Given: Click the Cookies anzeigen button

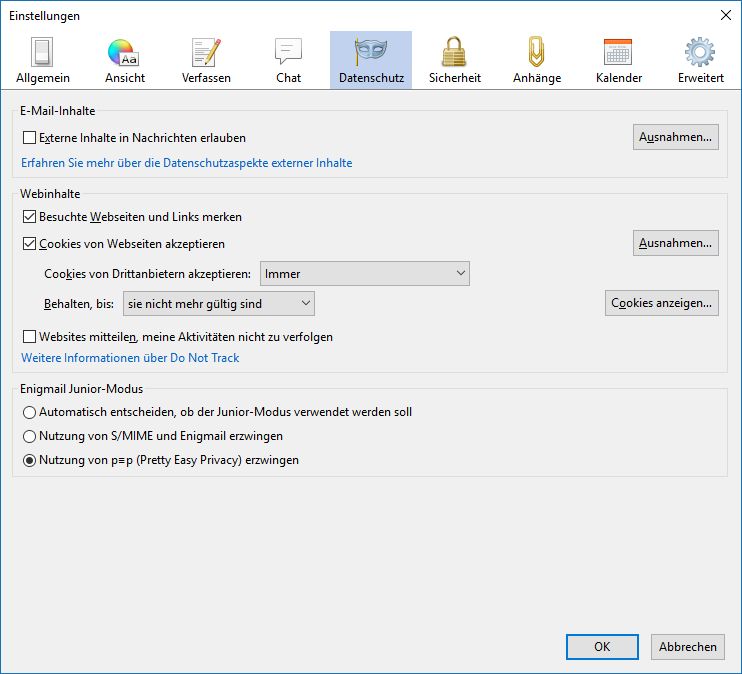Looking at the screenshot, I should coord(661,303).
